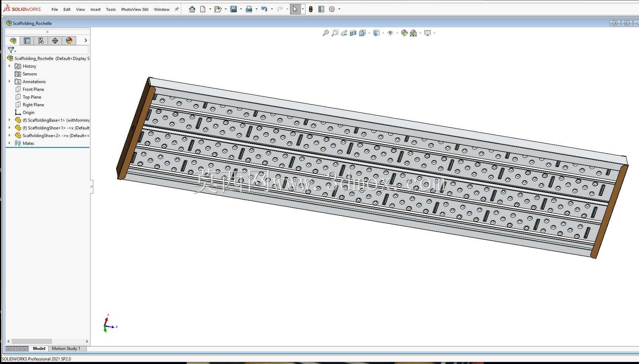The height and width of the screenshot is (364, 639).
Task: Open Display Style cube icon
Action: [x=376, y=33]
